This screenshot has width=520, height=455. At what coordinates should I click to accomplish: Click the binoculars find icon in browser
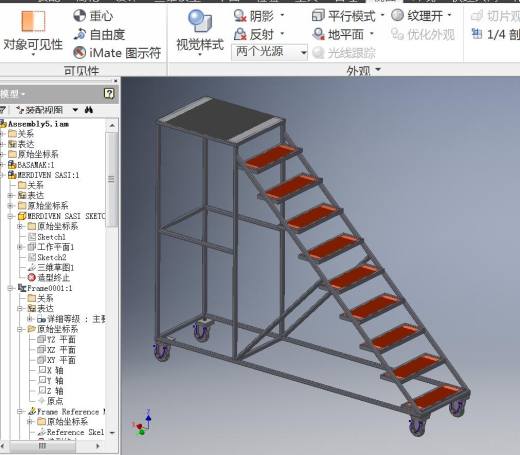point(89,110)
